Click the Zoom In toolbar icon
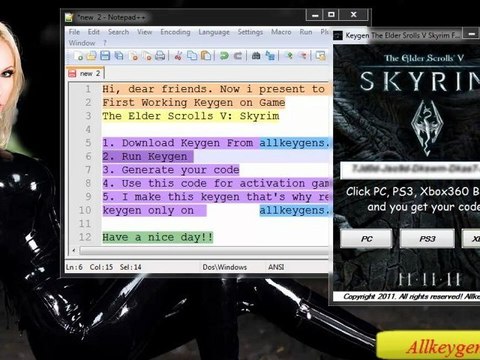This screenshot has width=480, height=360. (x=289, y=56)
